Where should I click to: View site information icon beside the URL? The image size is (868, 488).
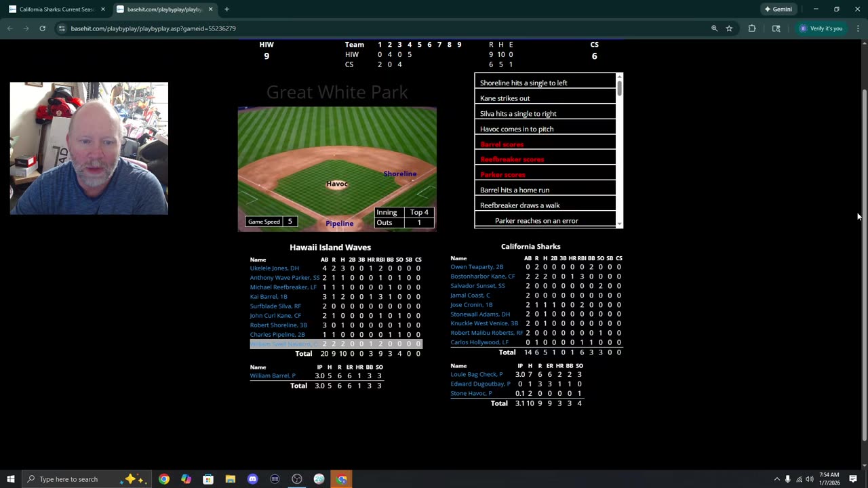[x=62, y=28]
